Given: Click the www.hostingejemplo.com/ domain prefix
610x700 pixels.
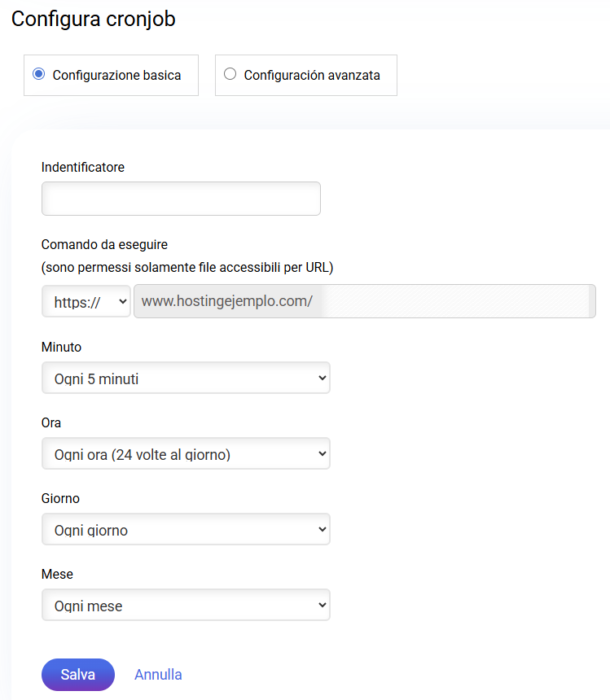Looking at the screenshot, I should 226,301.
